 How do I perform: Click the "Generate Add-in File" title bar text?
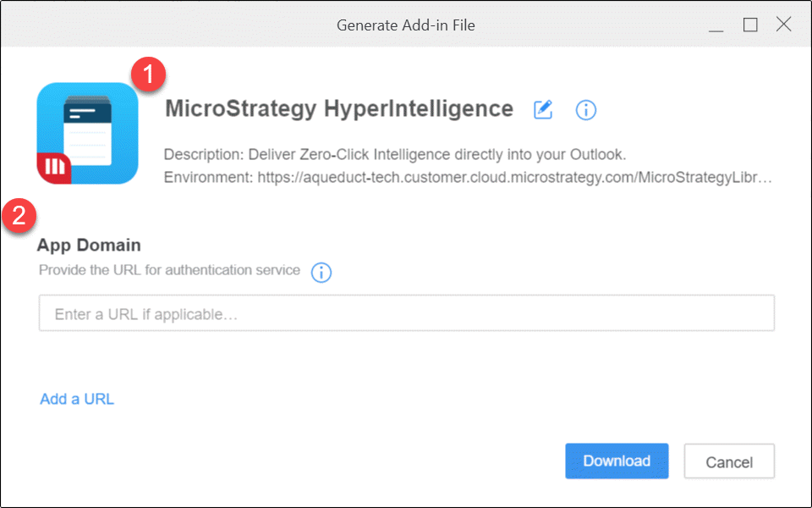(406, 25)
